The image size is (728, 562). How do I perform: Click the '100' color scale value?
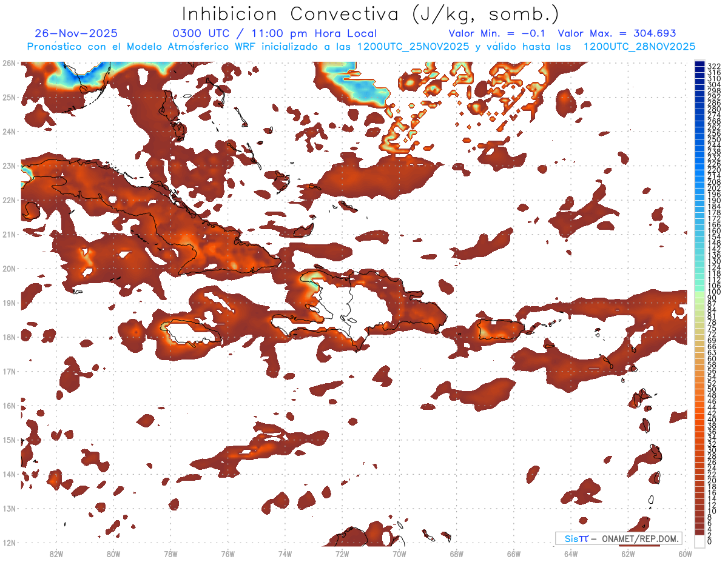(714, 292)
